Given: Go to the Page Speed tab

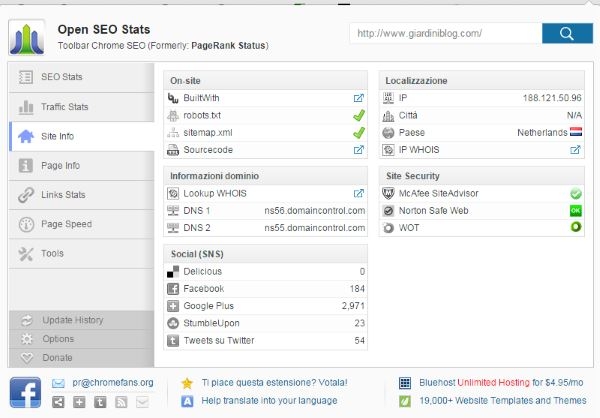Looking at the screenshot, I should [82, 224].
